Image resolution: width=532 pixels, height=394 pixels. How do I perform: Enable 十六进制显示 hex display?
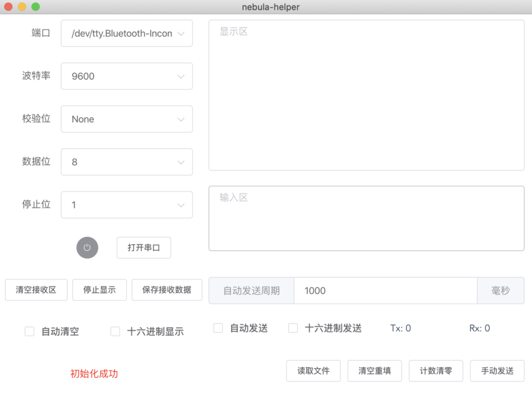pyautogui.click(x=115, y=331)
